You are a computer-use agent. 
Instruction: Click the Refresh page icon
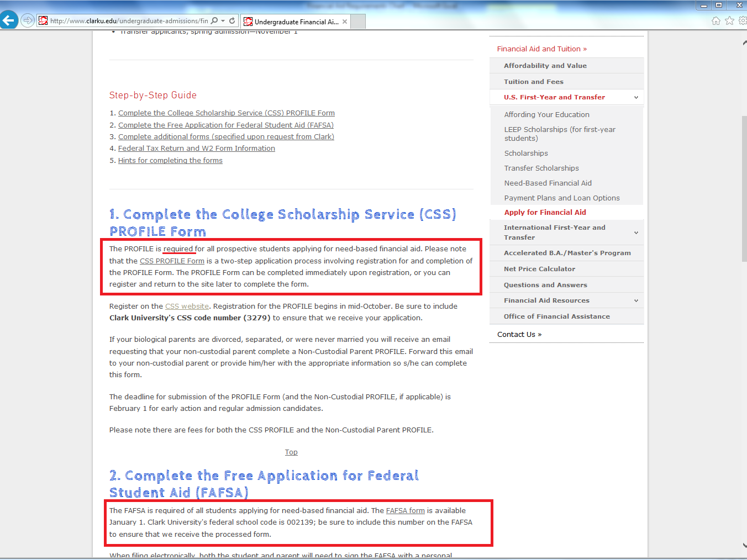(x=232, y=21)
